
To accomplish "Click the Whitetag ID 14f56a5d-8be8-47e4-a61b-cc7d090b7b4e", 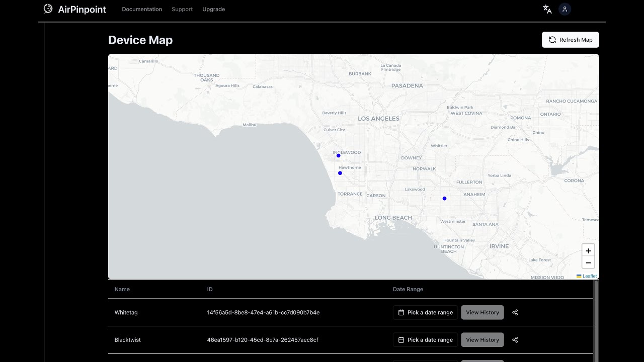I will pos(263,312).
